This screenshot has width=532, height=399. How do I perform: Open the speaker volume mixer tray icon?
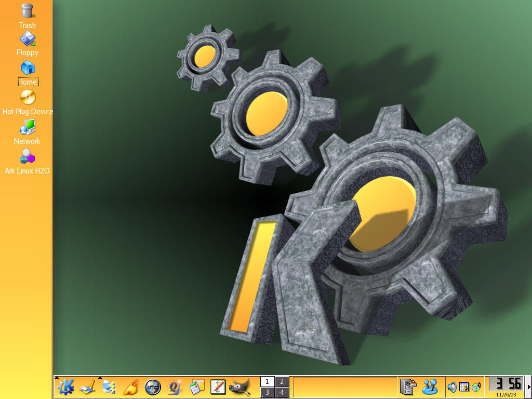[x=452, y=387]
